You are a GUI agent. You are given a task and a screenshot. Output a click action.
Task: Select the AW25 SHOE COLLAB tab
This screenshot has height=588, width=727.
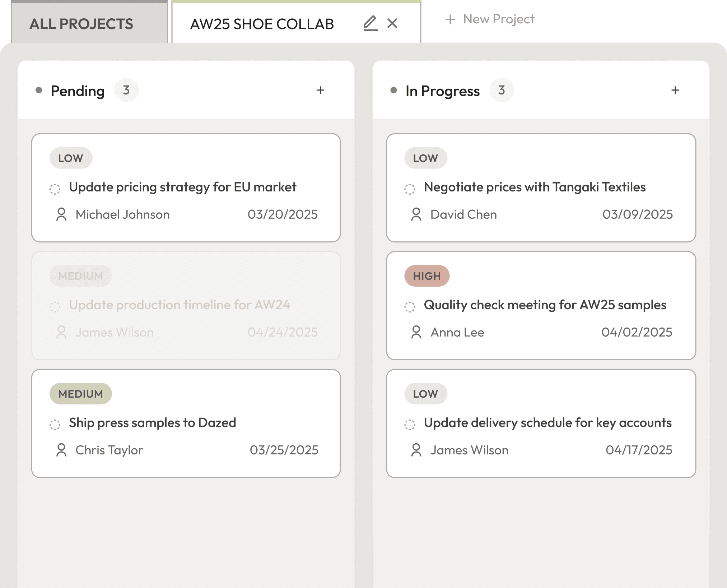pos(262,24)
